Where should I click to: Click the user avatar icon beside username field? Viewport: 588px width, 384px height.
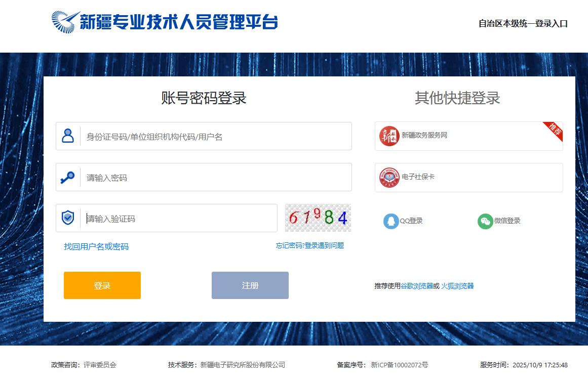[68, 136]
